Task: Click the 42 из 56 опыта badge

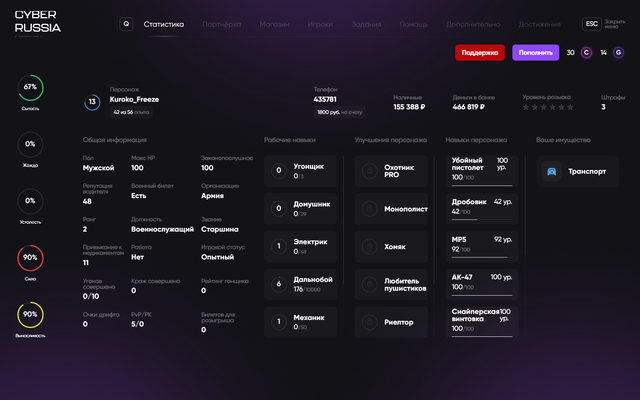Action: click(x=131, y=112)
